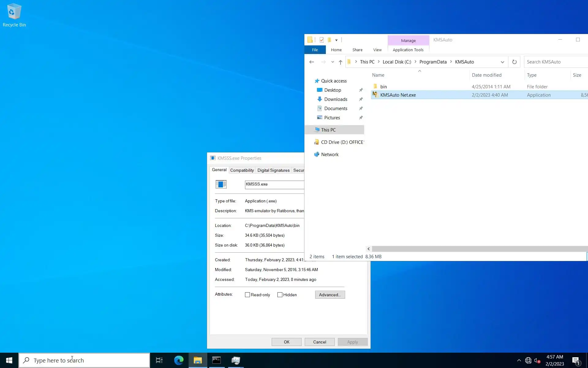
Task: Expand the Customize Quick Access Toolbar dropdown
Action: pos(336,40)
